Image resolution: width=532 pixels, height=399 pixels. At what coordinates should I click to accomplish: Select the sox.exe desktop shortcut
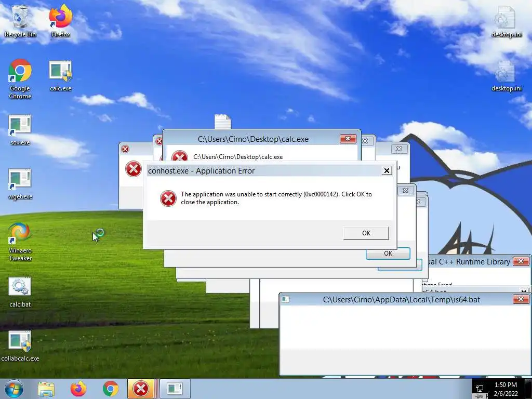pos(20,130)
